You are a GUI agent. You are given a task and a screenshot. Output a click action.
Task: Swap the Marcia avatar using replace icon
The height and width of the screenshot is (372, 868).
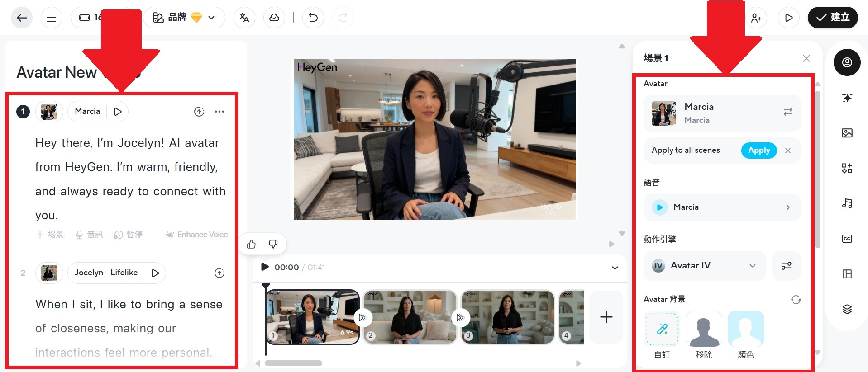787,112
